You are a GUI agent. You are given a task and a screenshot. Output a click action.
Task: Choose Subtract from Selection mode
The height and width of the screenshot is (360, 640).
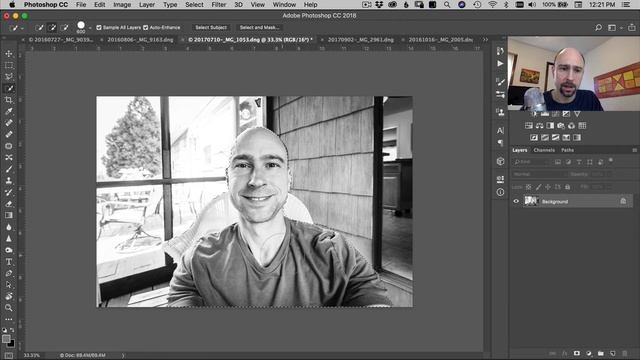click(64, 28)
